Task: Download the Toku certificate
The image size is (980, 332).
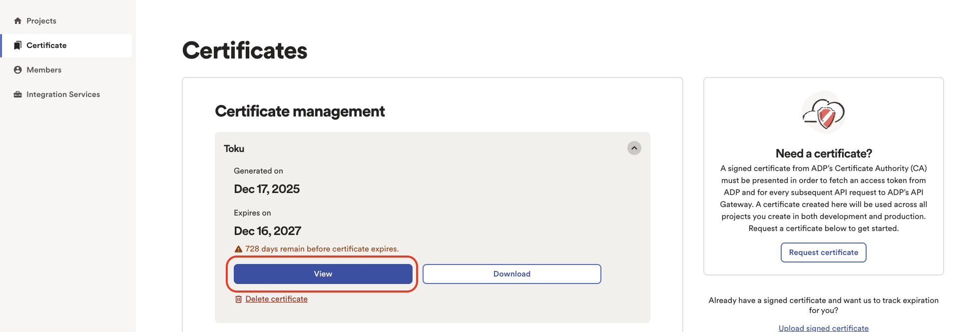Action: (512, 274)
